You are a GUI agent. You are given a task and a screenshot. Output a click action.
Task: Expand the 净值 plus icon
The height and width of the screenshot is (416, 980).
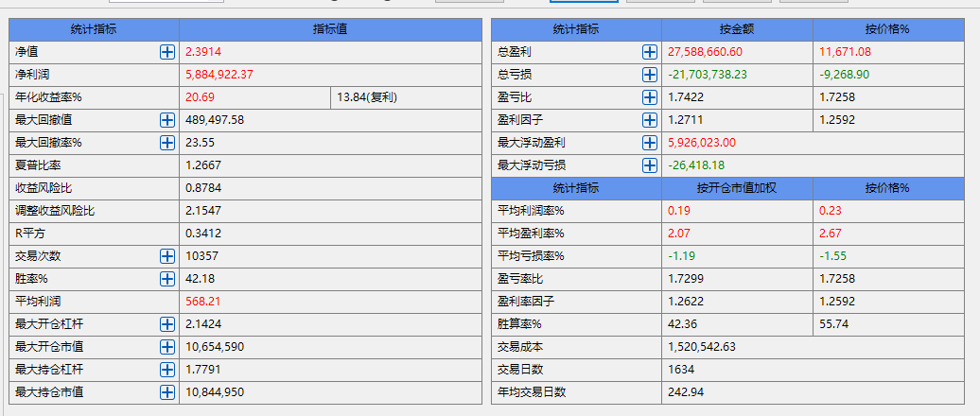tap(167, 52)
